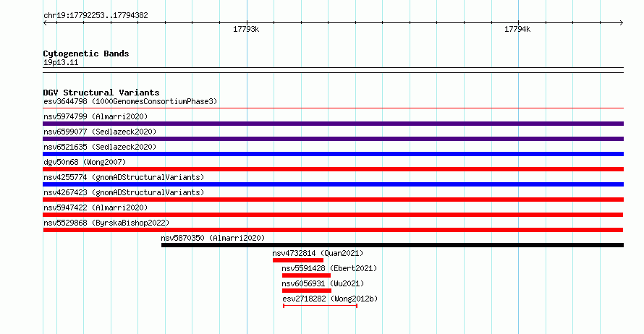Click the ruler's right arrow end
Screen dimensions: 644x334
[622, 23]
